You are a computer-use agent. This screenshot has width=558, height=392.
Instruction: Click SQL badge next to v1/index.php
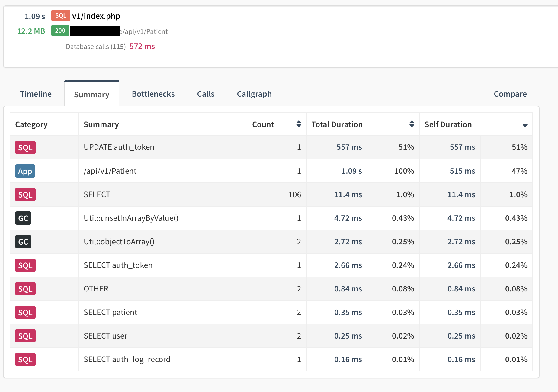click(x=60, y=16)
